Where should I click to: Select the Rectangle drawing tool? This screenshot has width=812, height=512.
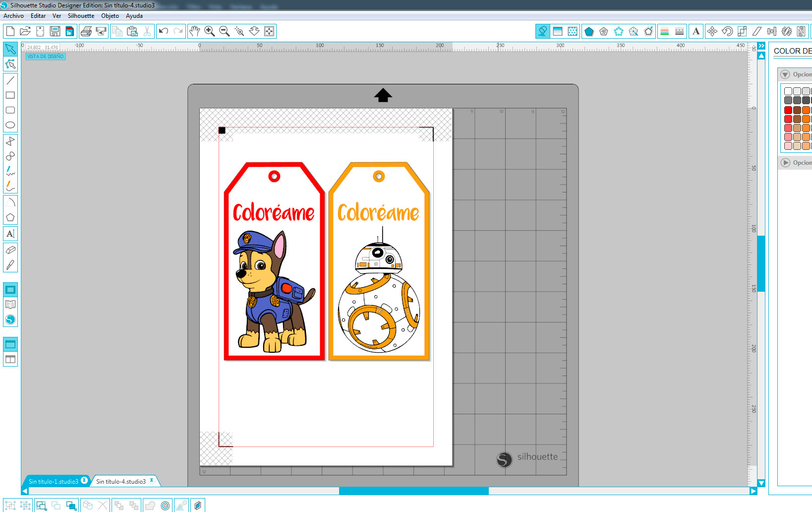[x=10, y=95]
